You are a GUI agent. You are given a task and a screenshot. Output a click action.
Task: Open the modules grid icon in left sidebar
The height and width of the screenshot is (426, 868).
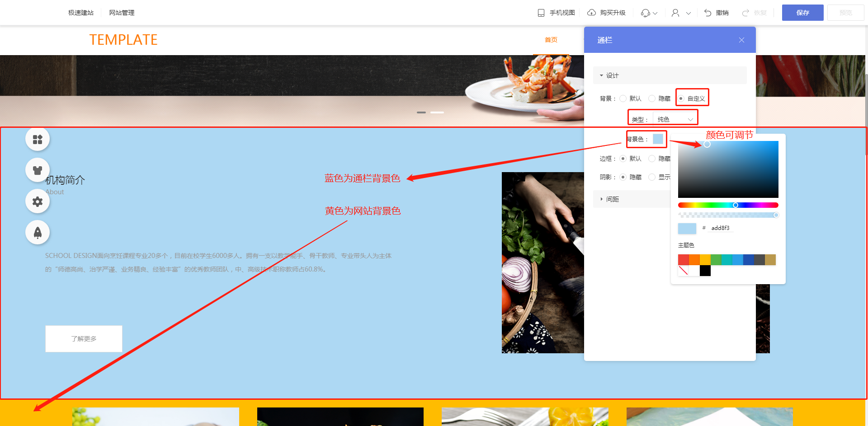38,139
